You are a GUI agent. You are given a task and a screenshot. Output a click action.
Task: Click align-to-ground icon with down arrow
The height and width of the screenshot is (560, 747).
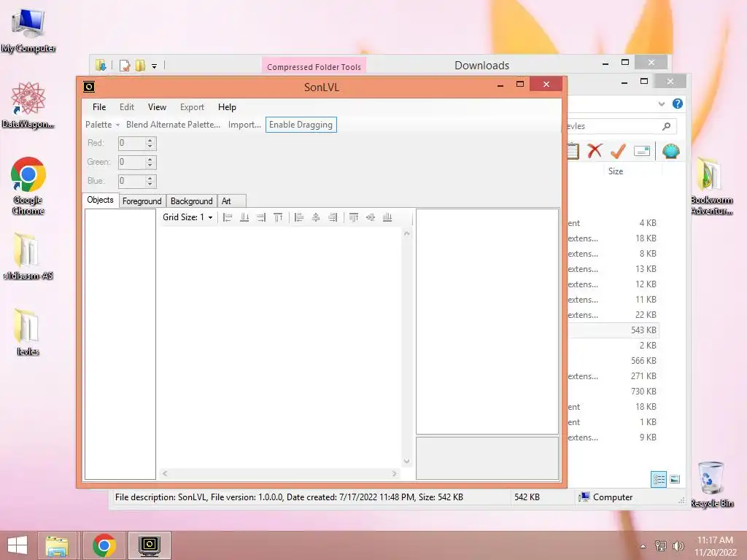pyautogui.click(x=244, y=217)
